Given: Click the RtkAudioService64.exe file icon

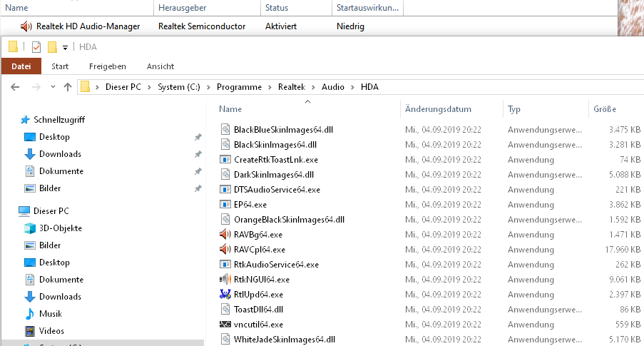Looking at the screenshot, I should pyautogui.click(x=225, y=264).
